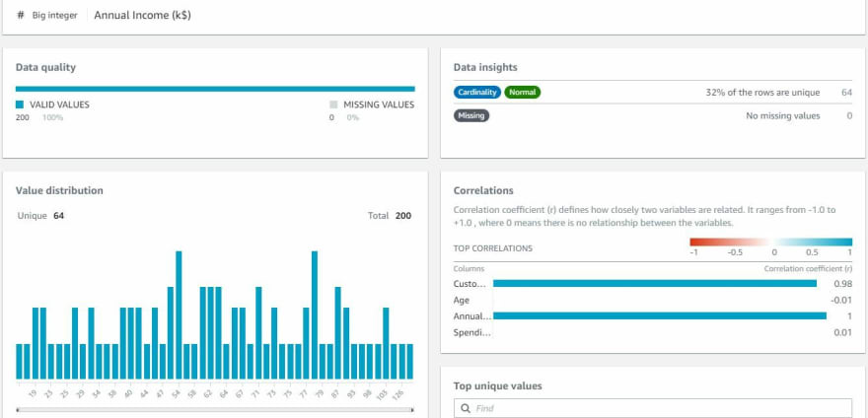
Task: Click the Annual... correlation bar
Action: point(660,315)
